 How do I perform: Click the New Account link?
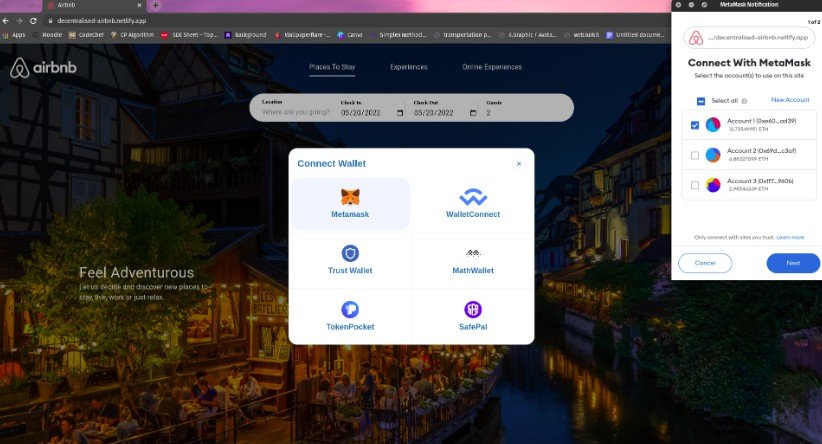(x=790, y=100)
